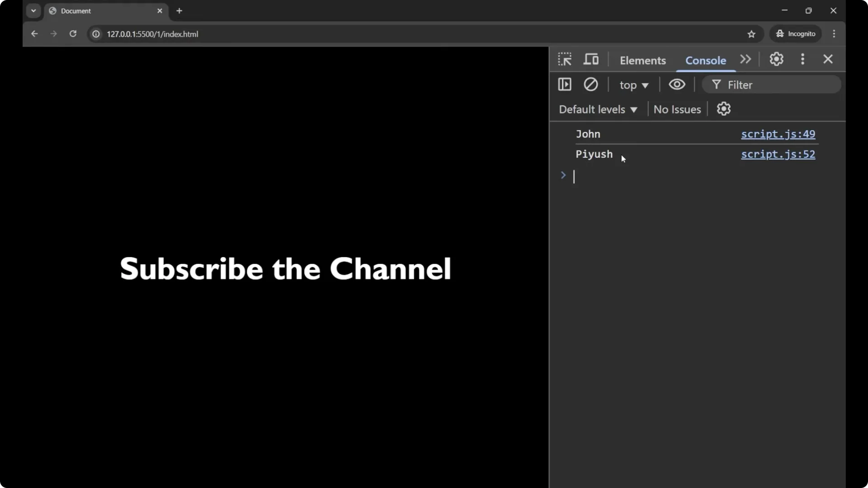Clear the console output
The height and width of the screenshot is (488, 868).
[591, 84]
